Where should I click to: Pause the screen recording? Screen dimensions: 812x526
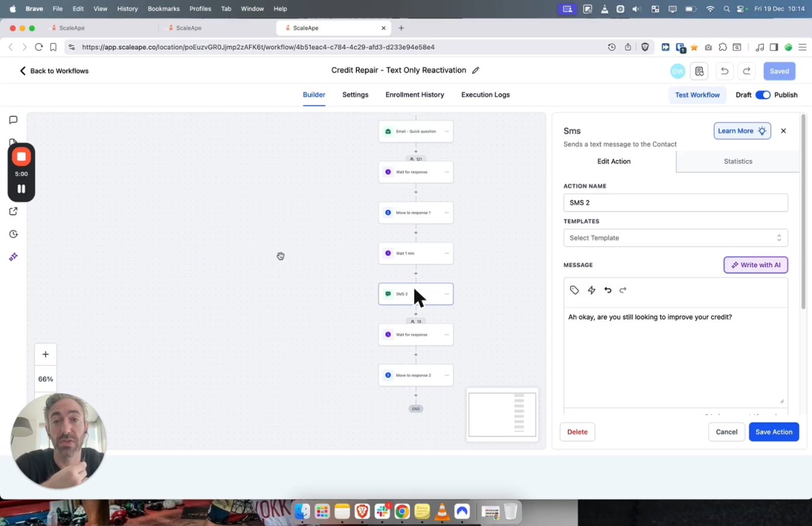click(x=21, y=189)
